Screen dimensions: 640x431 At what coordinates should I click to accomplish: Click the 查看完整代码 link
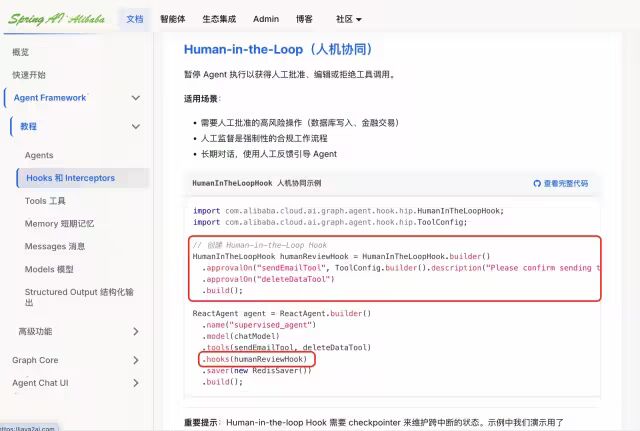pyautogui.click(x=566, y=184)
